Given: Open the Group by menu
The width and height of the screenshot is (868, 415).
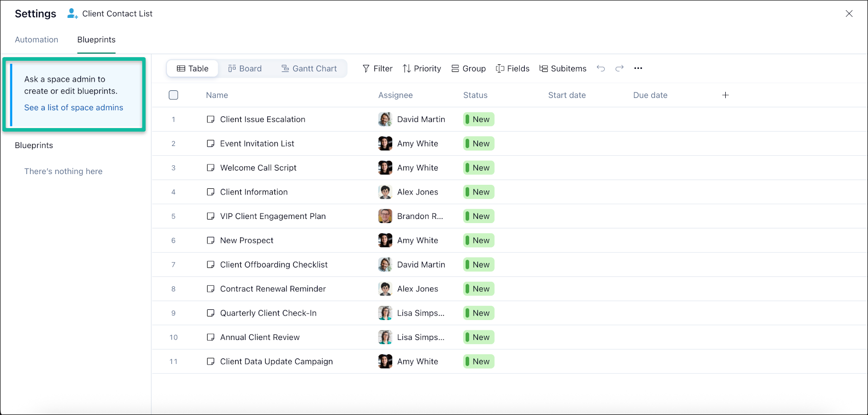Looking at the screenshot, I should 469,68.
